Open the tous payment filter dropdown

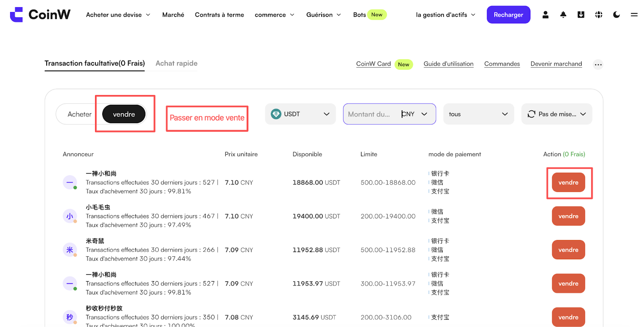479,114
